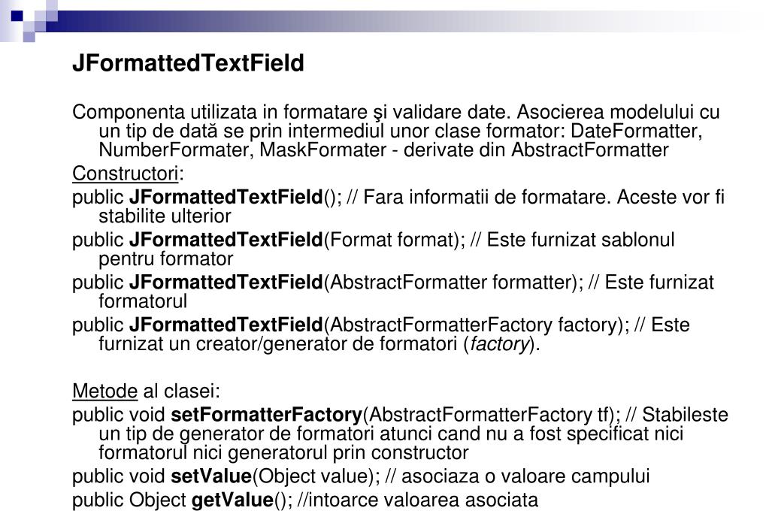Click the word NumberFormater in the description
The width and height of the screenshot is (769, 532).
pos(176,150)
